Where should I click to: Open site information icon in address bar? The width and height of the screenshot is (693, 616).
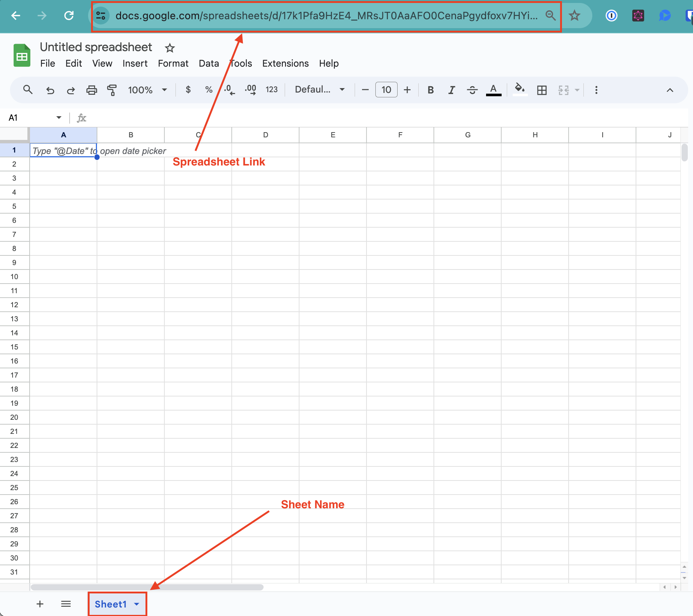101,16
